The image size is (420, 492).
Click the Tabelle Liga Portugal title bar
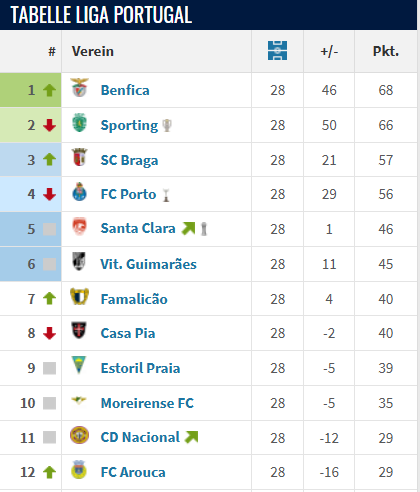point(209,15)
